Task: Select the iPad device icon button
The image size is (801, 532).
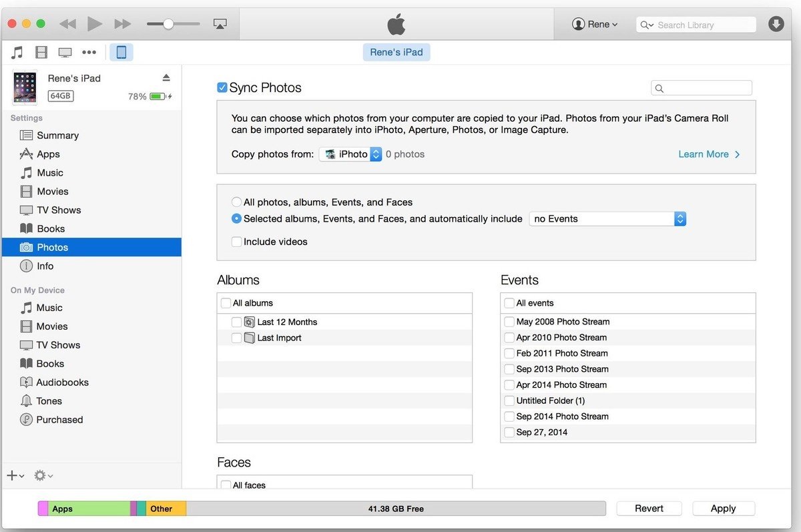Action: 121,52
